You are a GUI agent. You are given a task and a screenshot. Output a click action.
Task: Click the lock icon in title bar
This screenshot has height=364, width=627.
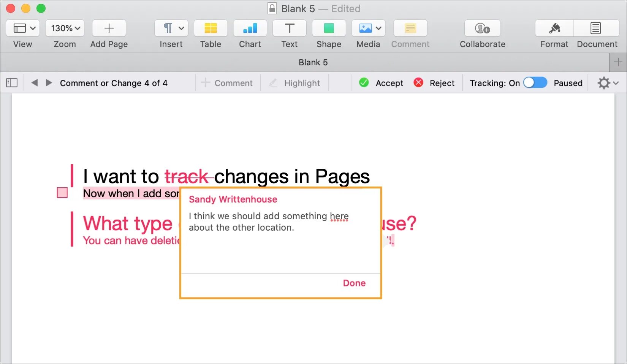pyautogui.click(x=272, y=8)
